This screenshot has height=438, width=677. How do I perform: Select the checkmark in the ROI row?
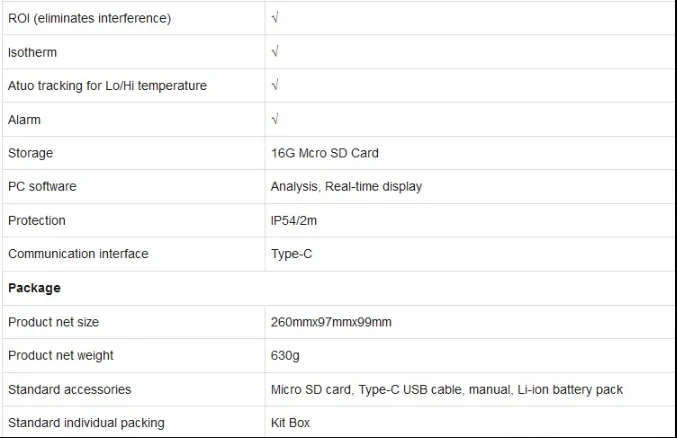(x=275, y=18)
